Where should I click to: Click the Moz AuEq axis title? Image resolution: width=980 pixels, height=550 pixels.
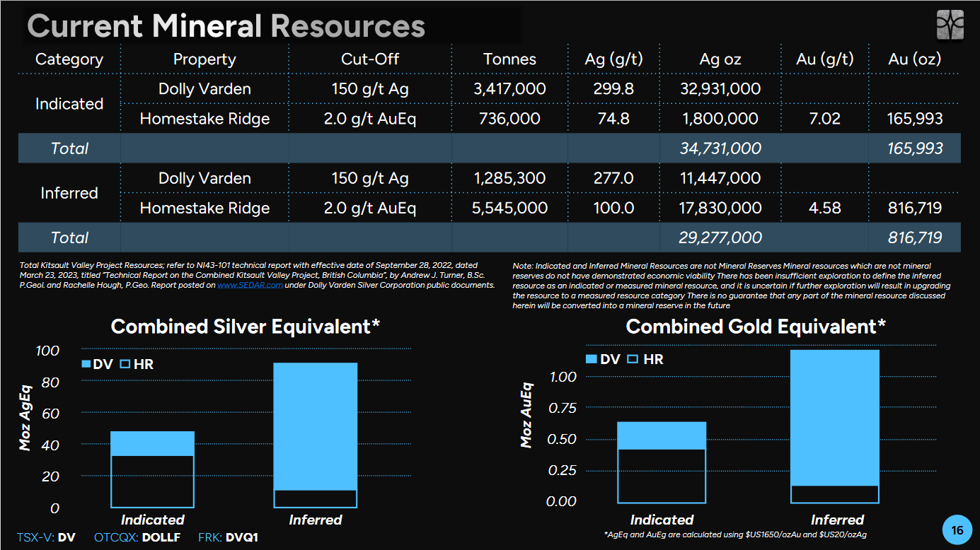click(x=526, y=414)
